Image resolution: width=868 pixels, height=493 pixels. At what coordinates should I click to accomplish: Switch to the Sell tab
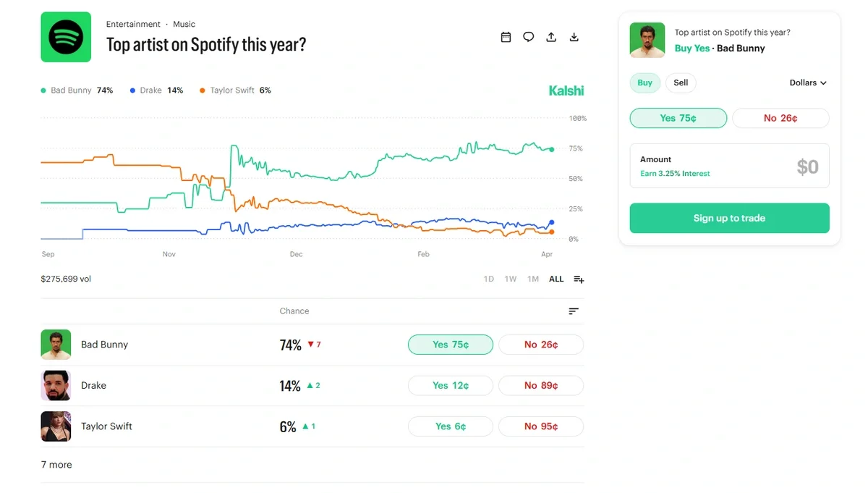(680, 83)
